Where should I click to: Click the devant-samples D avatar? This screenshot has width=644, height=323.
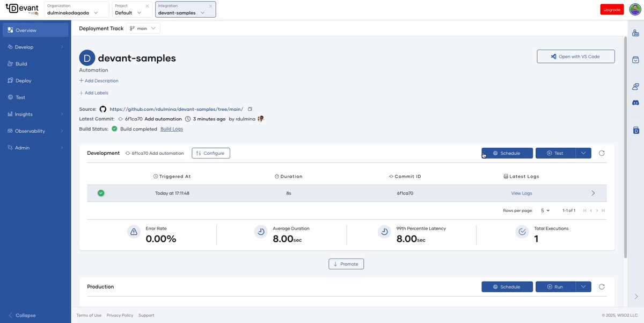[87, 58]
